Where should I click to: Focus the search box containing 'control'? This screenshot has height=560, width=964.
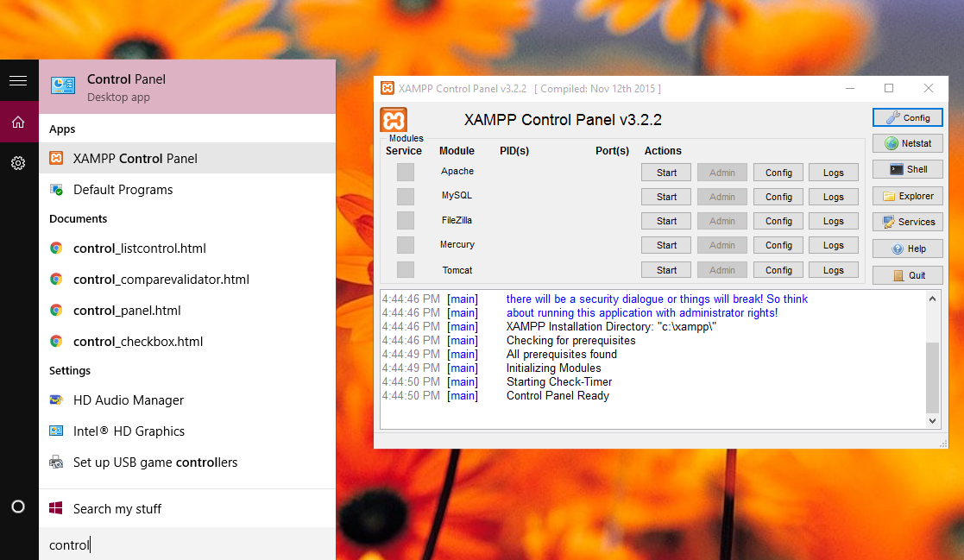point(187,544)
